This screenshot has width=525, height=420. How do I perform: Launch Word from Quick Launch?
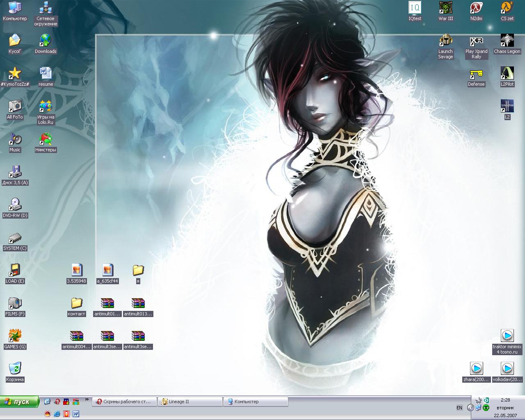[76, 414]
